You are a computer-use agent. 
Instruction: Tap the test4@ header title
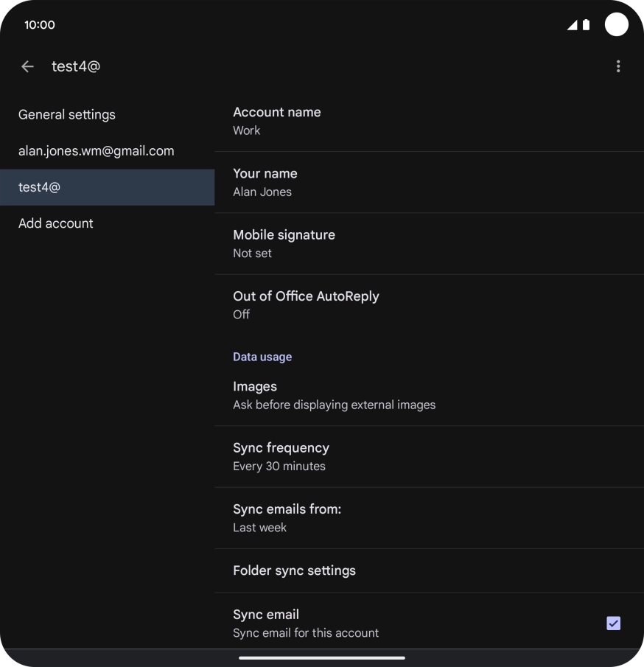click(76, 66)
